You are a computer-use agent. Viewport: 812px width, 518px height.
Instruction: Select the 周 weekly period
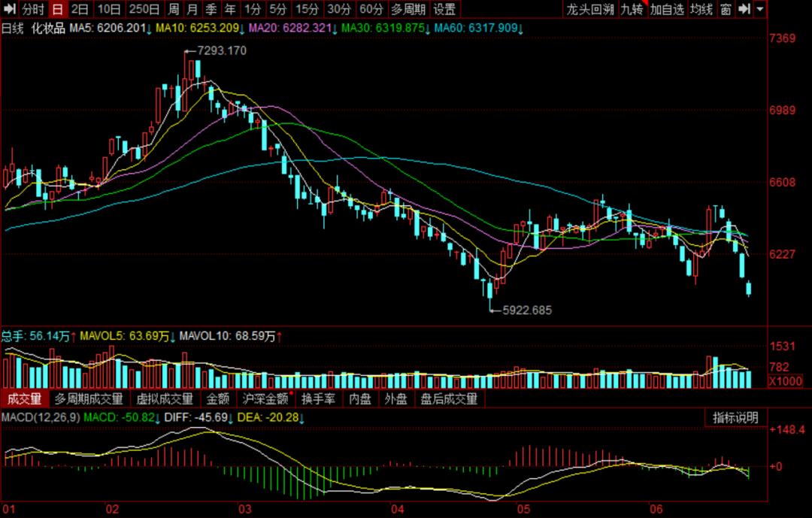tap(174, 9)
